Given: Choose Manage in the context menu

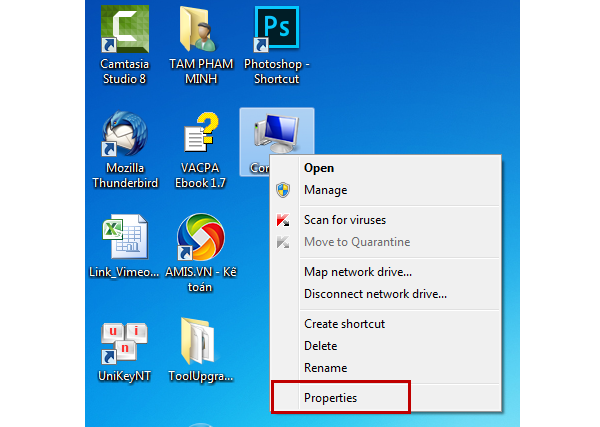Looking at the screenshot, I should pos(325,190).
